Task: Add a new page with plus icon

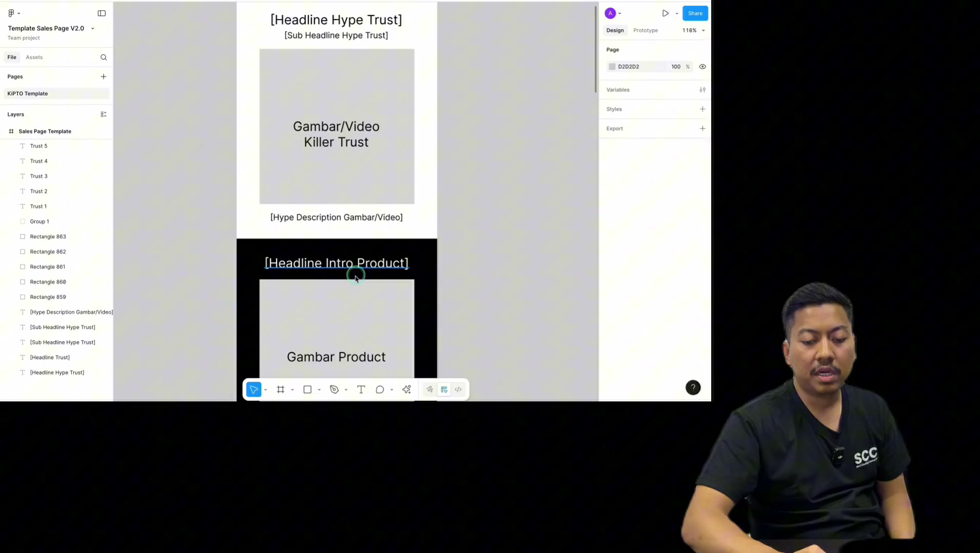Action: pos(103,77)
